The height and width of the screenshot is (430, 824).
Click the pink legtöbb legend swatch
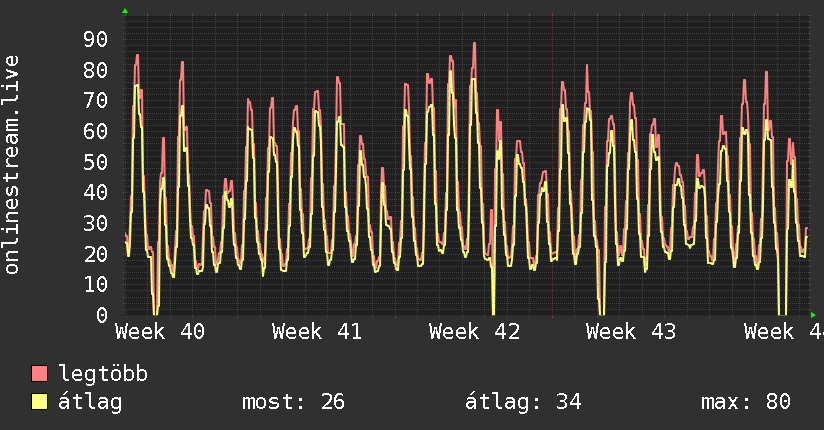point(39,374)
